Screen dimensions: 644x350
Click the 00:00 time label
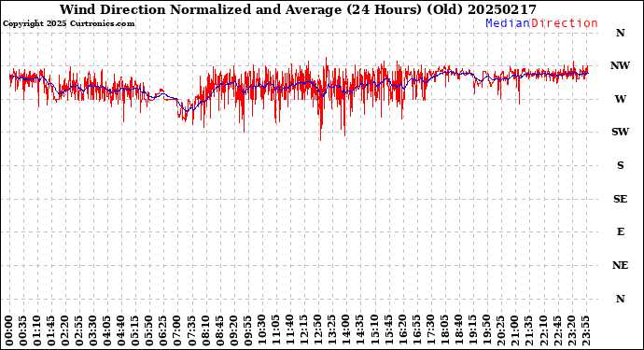pyautogui.click(x=9, y=331)
